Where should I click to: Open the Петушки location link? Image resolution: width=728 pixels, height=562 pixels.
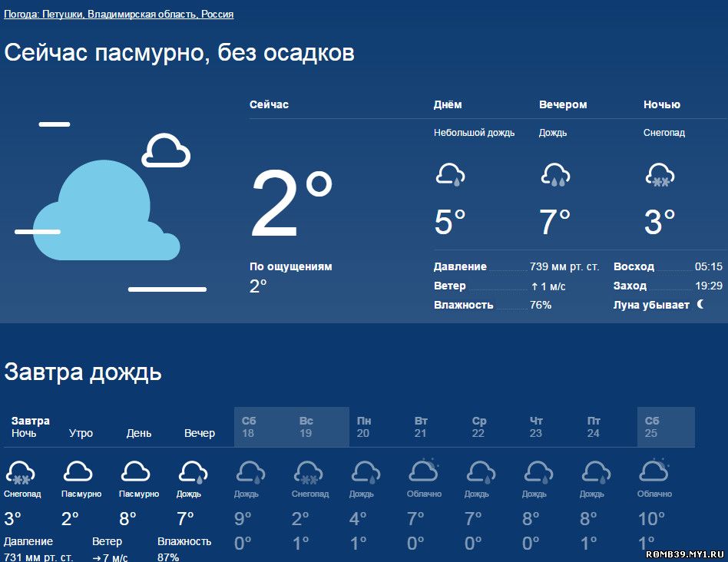click(x=62, y=15)
